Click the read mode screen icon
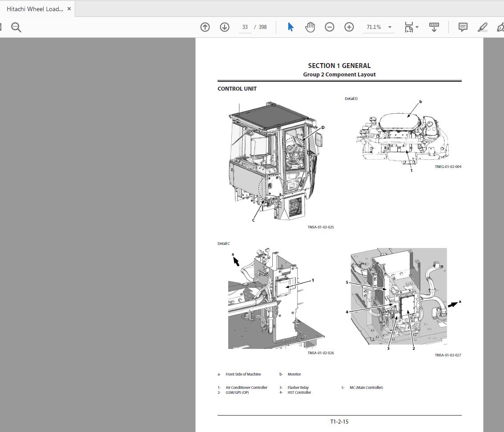Image resolution: width=504 pixels, height=432 pixels. click(434, 27)
